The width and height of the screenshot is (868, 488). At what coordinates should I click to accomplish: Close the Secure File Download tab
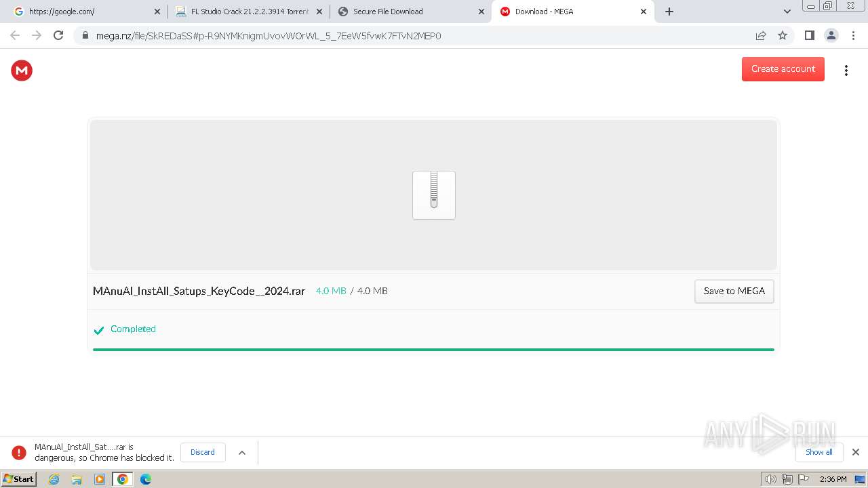point(481,12)
